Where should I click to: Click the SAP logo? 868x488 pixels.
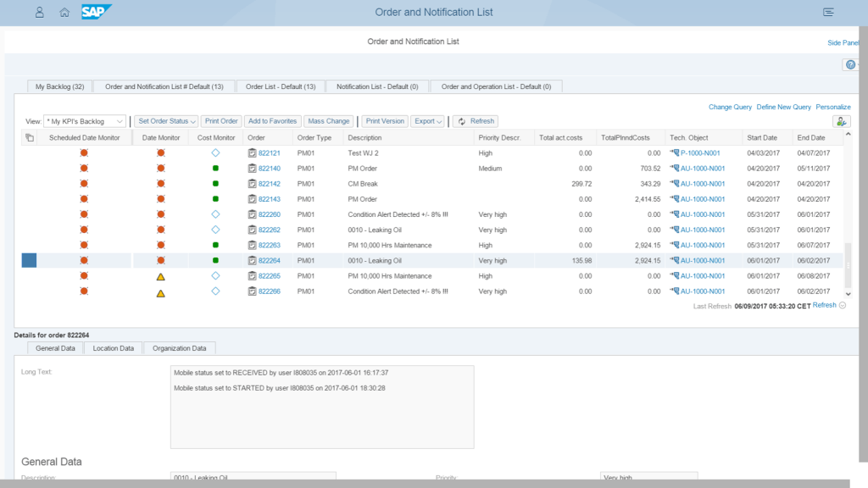[97, 12]
